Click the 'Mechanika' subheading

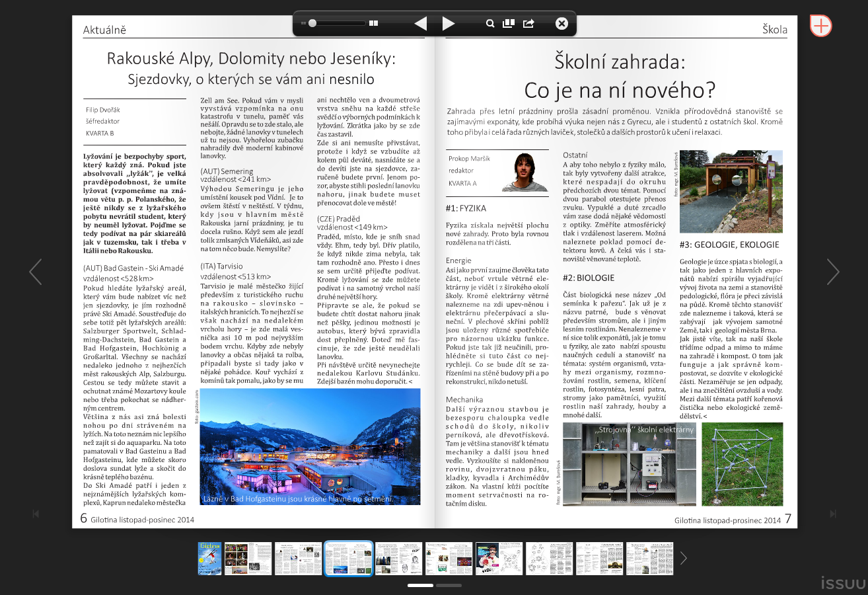click(464, 399)
